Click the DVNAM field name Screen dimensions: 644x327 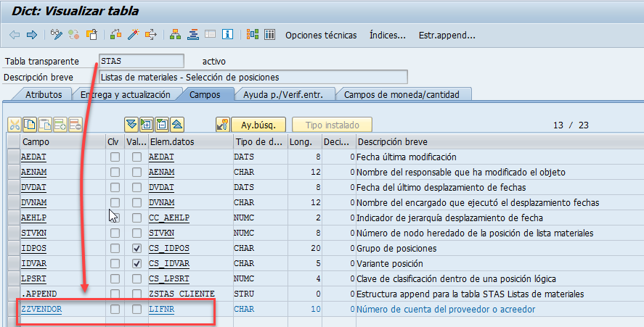33,203
